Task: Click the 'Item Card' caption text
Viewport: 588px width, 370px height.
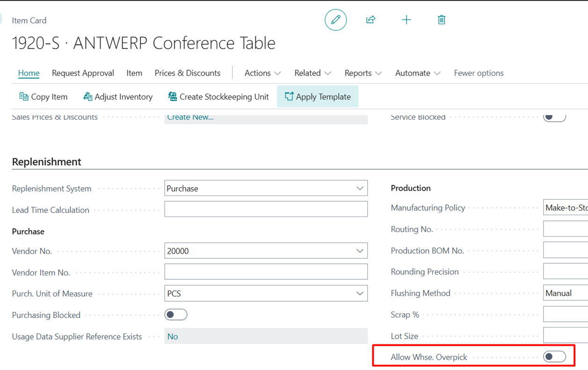Action: click(29, 21)
